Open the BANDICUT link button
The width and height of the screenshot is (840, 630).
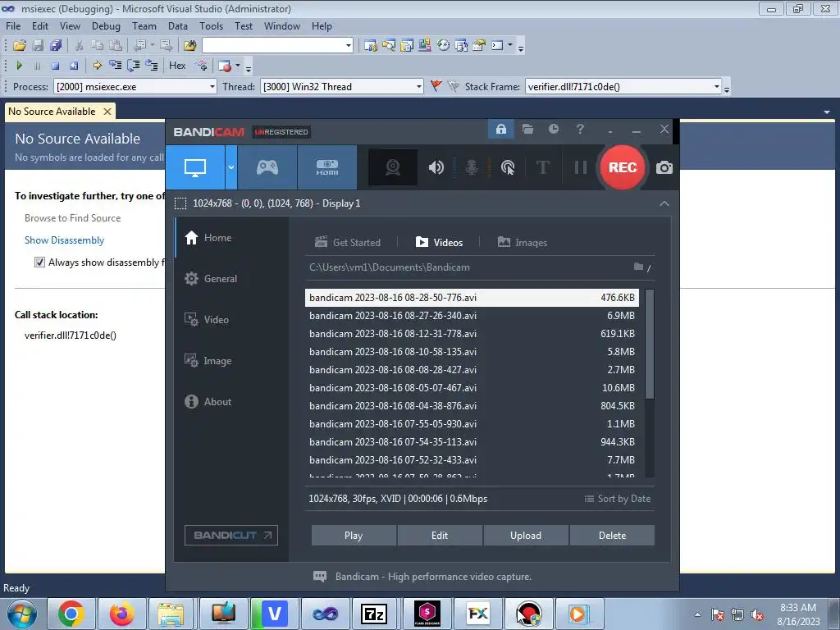tap(231, 535)
